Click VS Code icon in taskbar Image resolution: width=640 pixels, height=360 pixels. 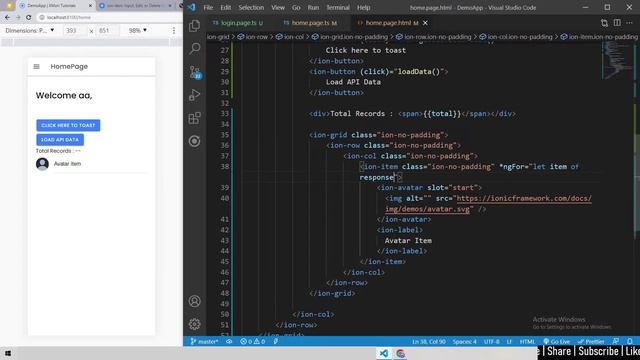coord(384,353)
